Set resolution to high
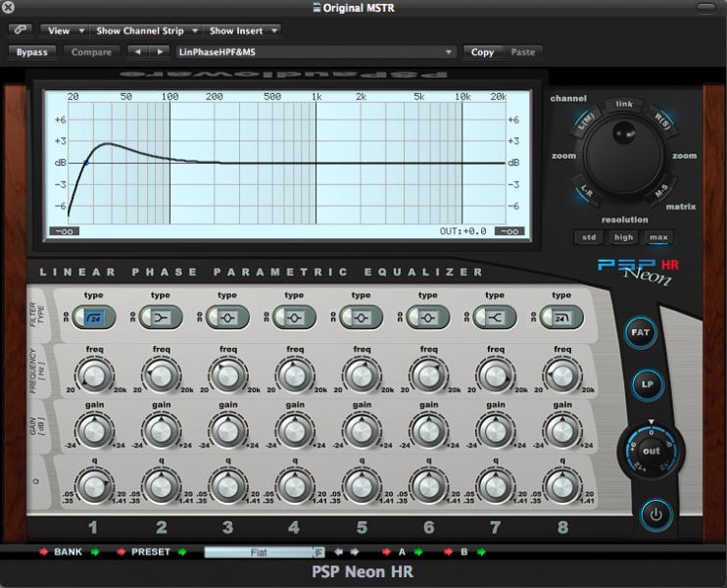This screenshot has width=727, height=588. pyautogui.click(x=623, y=237)
